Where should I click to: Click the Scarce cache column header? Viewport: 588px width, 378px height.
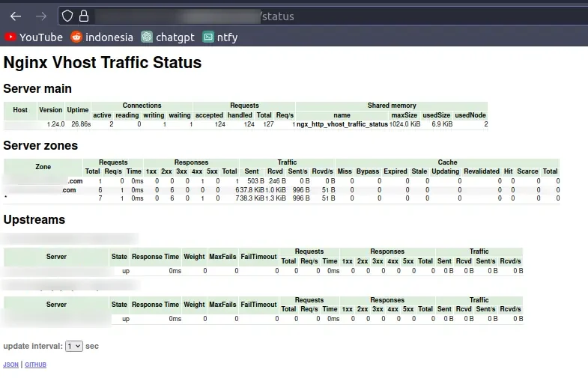(527, 171)
